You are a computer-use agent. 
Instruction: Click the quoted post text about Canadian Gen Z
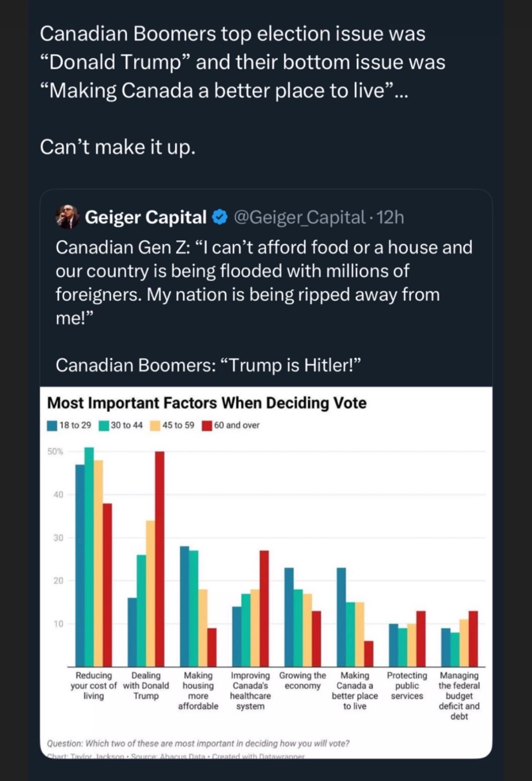[x=264, y=282]
